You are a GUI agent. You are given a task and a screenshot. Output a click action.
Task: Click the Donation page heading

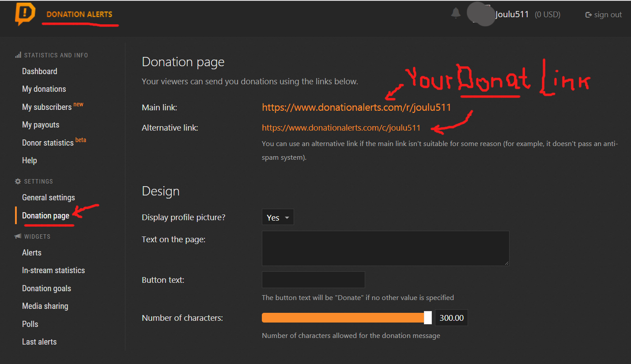pos(183,62)
